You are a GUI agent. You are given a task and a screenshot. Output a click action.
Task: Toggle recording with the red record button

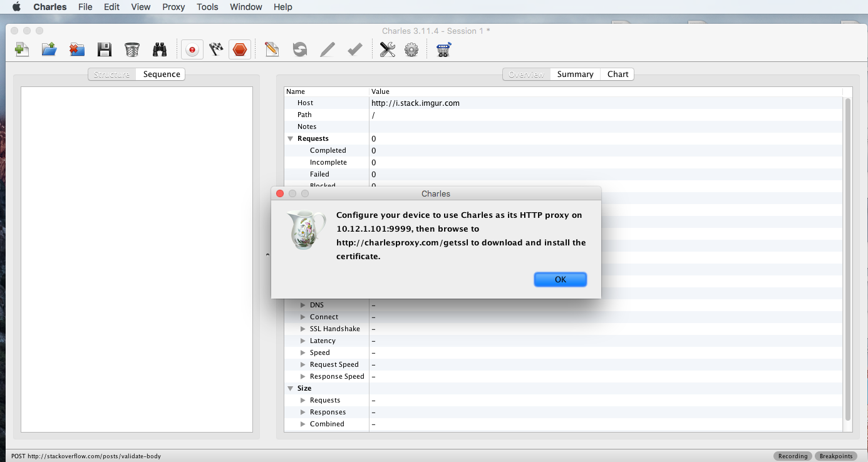[192, 49]
